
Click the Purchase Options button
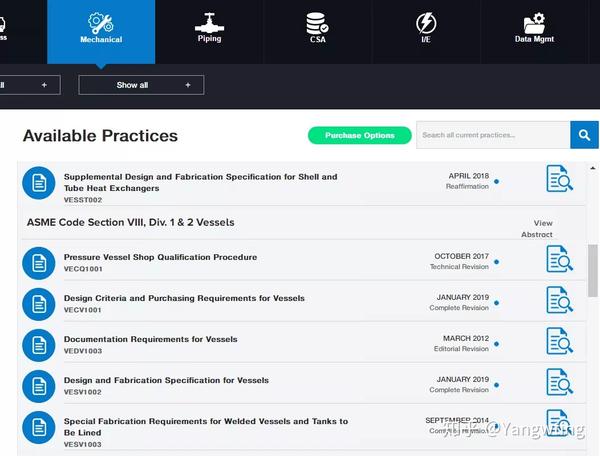pyautogui.click(x=360, y=135)
